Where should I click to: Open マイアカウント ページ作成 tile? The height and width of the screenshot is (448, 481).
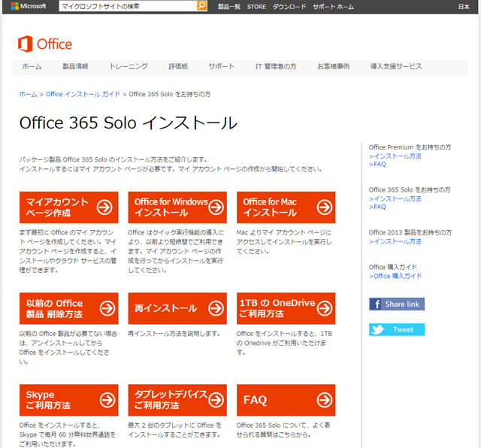pyautogui.click(x=68, y=207)
